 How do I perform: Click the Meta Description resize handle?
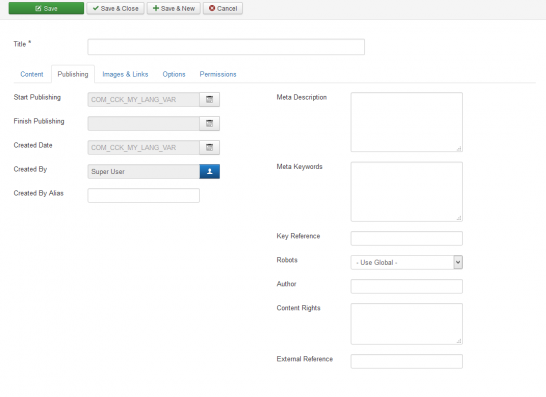pyautogui.click(x=459, y=149)
